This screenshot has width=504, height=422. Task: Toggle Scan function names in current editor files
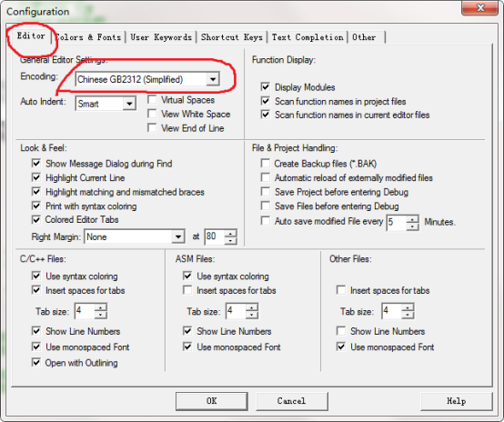coord(265,115)
